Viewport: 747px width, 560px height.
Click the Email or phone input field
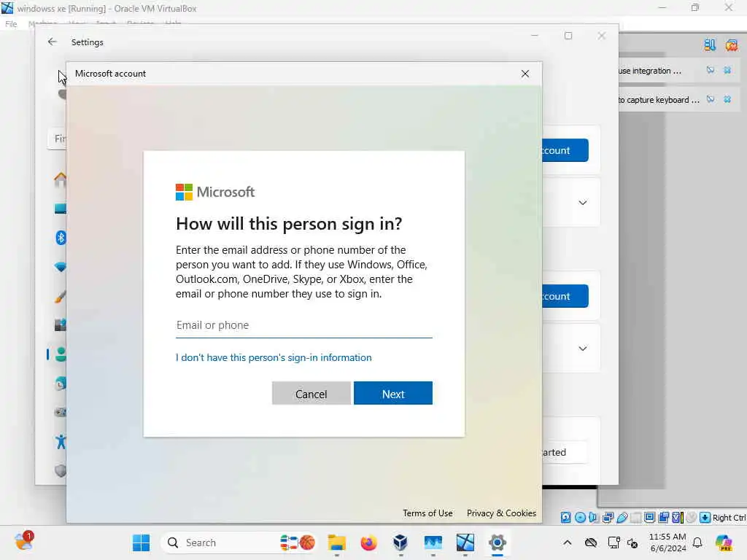(304, 325)
